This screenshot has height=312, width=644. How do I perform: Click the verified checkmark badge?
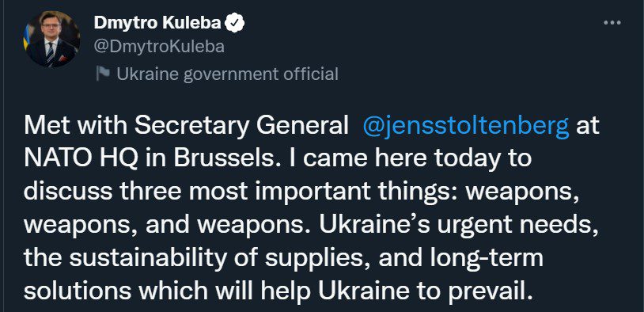tap(235, 23)
